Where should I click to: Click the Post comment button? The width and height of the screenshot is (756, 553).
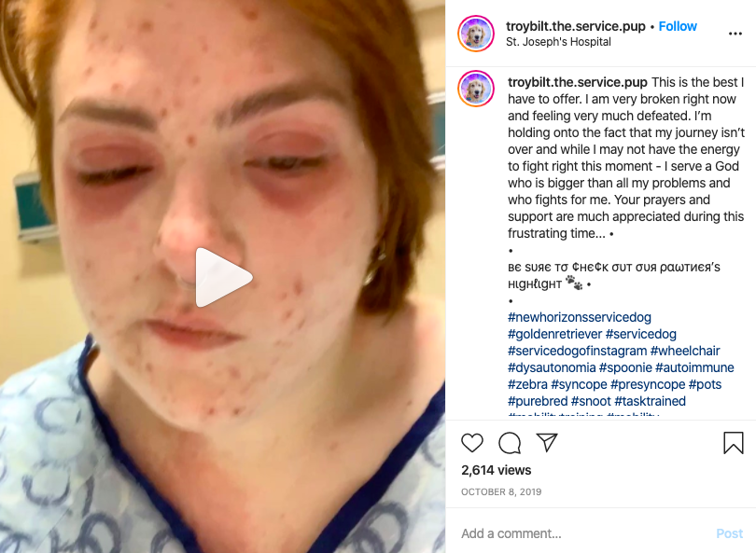click(729, 533)
